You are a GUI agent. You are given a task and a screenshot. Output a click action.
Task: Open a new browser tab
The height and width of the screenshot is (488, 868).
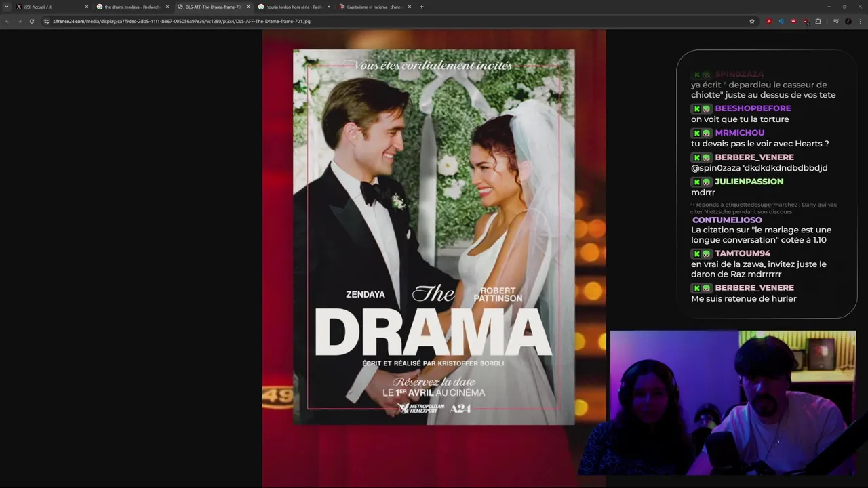[x=422, y=7]
